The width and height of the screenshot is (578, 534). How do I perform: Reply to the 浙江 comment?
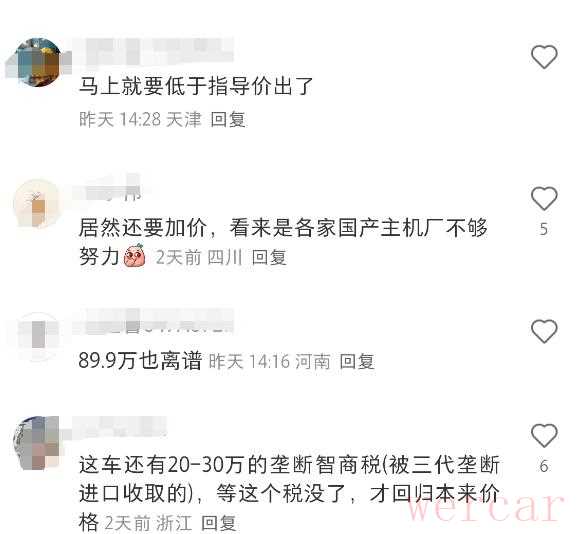219,523
